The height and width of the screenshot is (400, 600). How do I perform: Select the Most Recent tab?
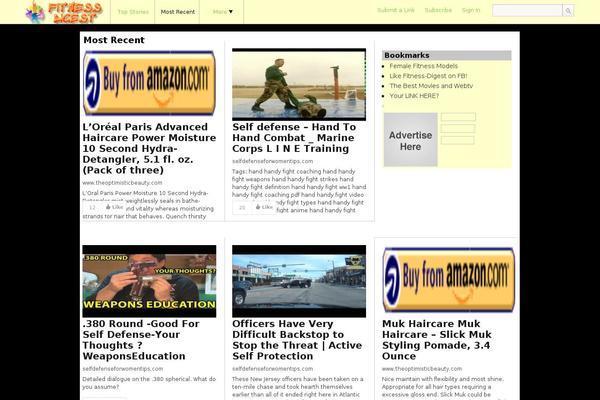coord(178,12)
